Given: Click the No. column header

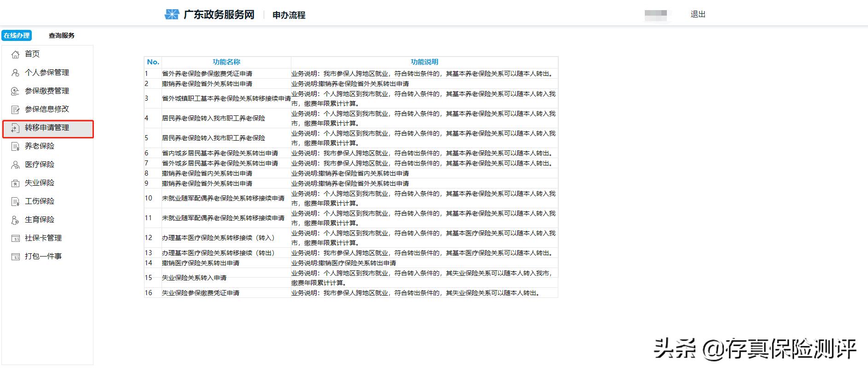Looking at the screenshot, I should [153, 62].
